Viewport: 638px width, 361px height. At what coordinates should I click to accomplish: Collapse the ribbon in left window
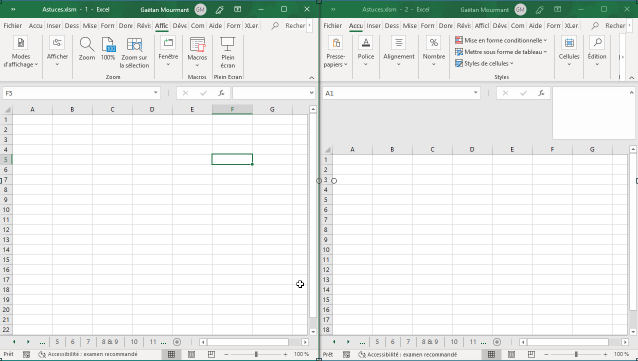pos(312,77)
